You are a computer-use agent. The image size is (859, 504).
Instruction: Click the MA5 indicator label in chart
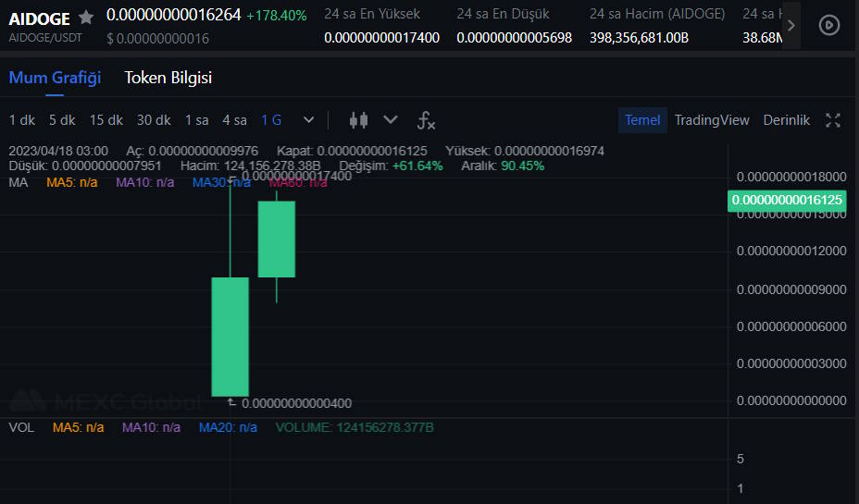pos(72,182)
